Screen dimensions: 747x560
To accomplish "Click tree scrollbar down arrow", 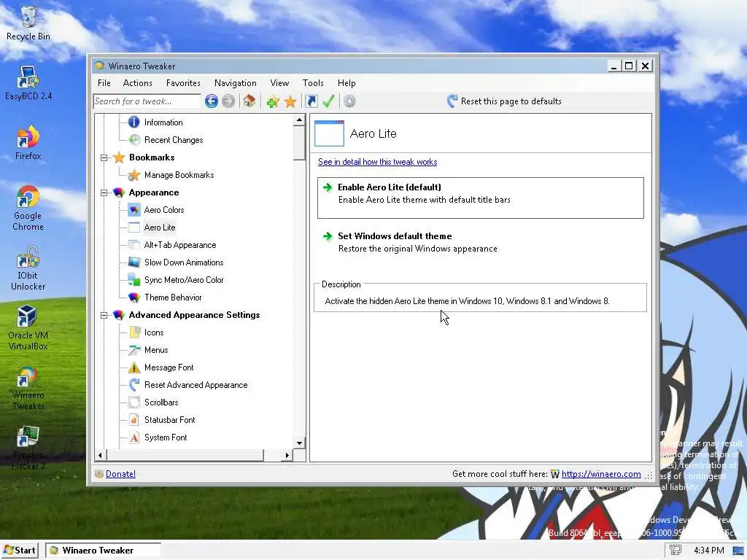I will (299, 443).
